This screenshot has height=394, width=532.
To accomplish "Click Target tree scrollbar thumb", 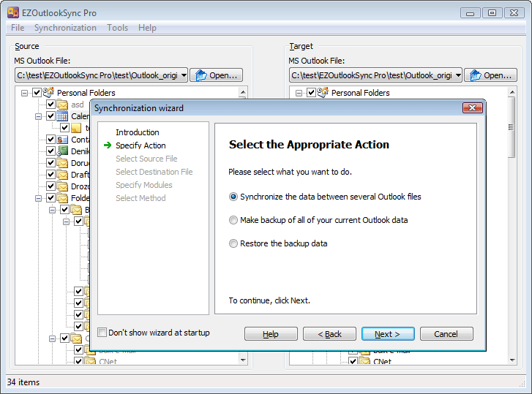I will (x=511, y=127).
